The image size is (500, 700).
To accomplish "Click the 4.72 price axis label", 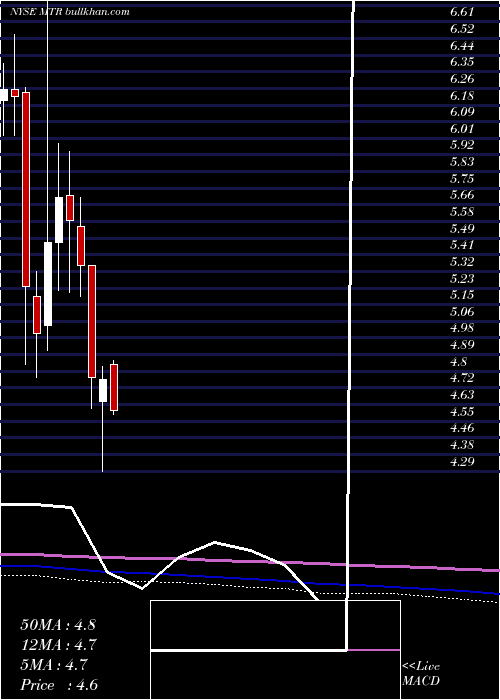I will [x=462, y=379].
